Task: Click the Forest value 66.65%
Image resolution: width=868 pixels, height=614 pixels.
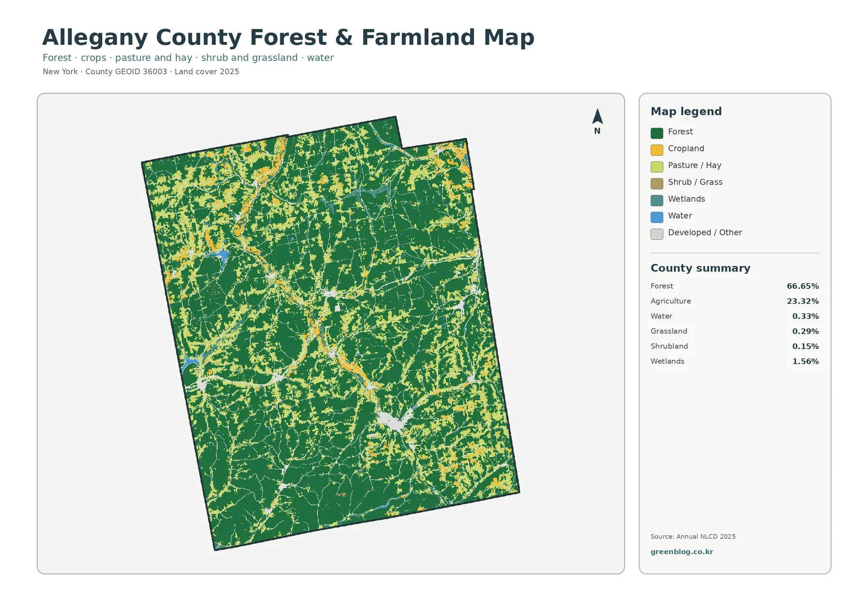Action: (x=802, y=286)
